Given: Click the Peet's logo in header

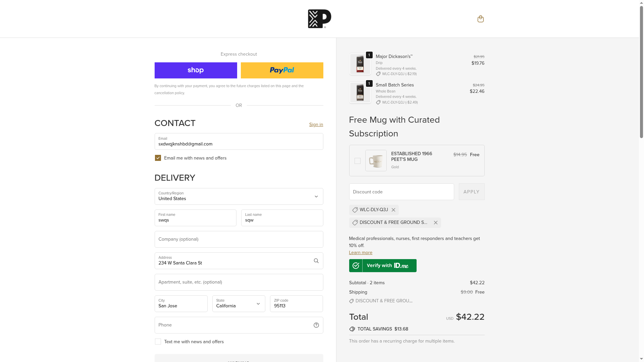Looking at the screenshot, I should pyautogui.click(x=319, y=19).
